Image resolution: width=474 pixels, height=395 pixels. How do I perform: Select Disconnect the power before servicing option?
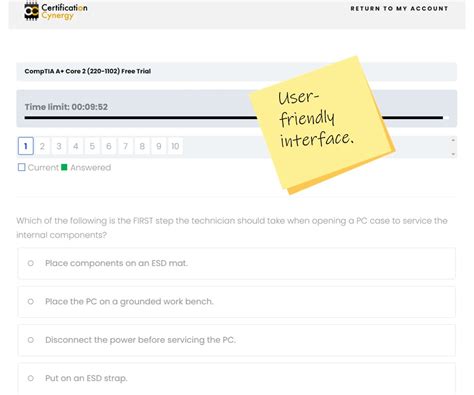click(x=31, y=340)
